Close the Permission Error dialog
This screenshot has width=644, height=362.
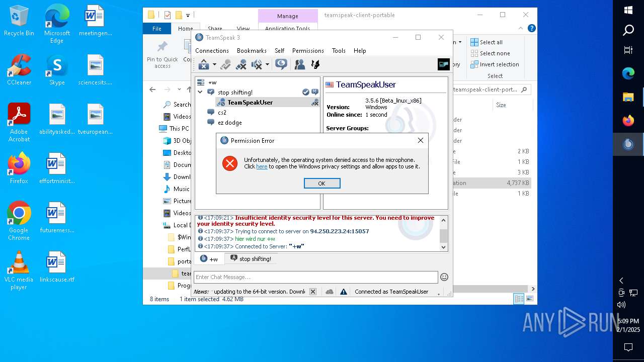coord(421,140)
